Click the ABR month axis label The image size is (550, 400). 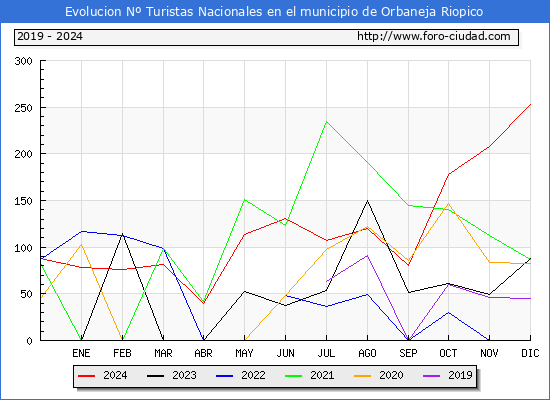[x=203, y=353]
